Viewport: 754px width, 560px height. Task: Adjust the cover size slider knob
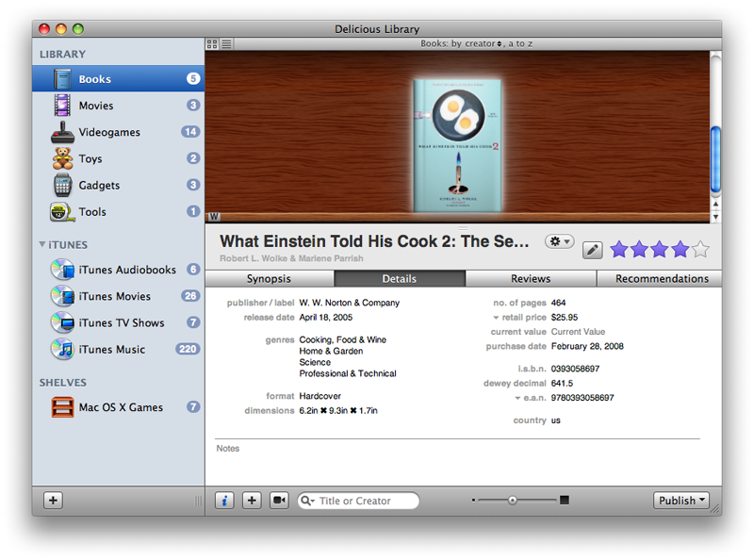[x=513, y=501]
